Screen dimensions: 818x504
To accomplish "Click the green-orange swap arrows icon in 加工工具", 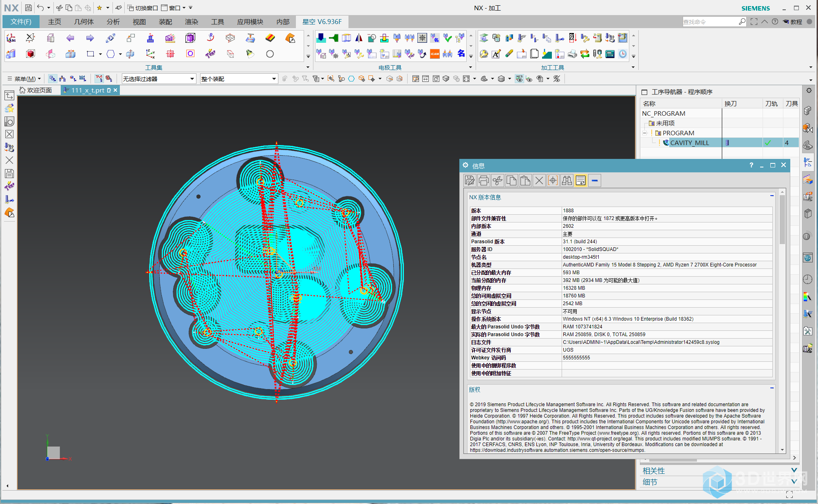I will [585, 54].
